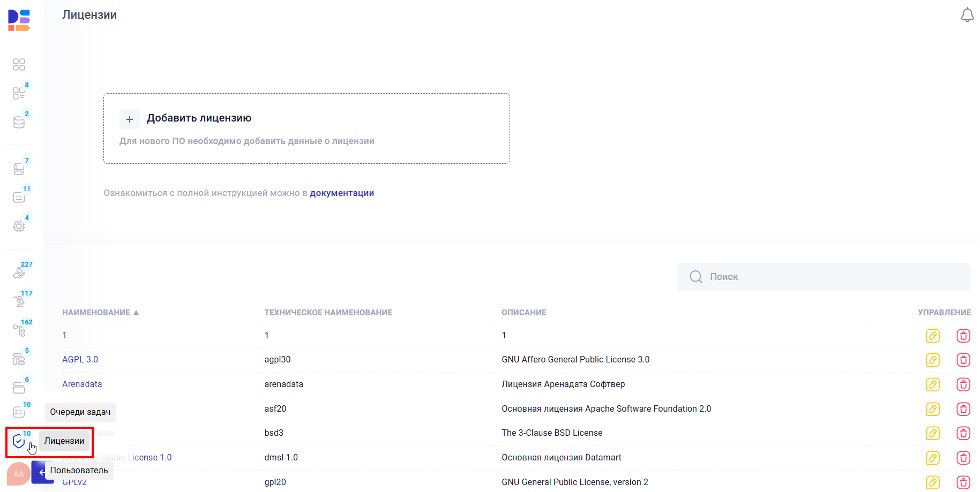The image size is (980, 492).
Task: Open the notifications bell
Action: 967,15
